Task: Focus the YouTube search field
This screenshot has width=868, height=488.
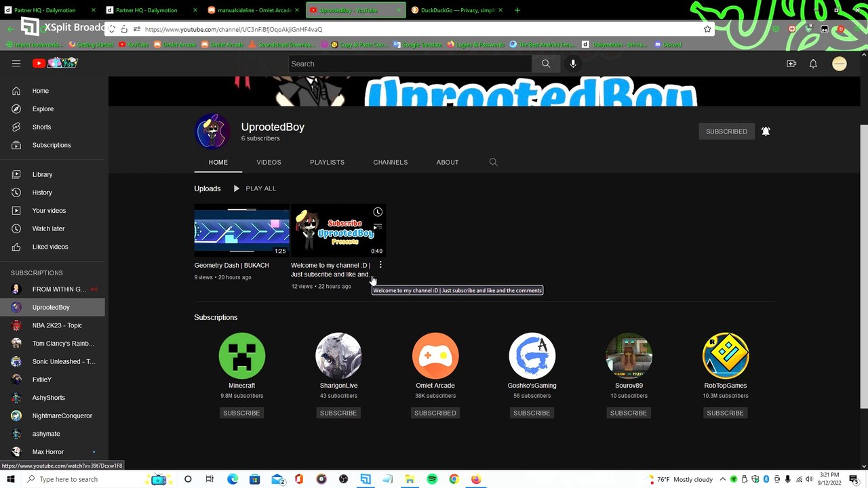Action: [x=410, y=64]
